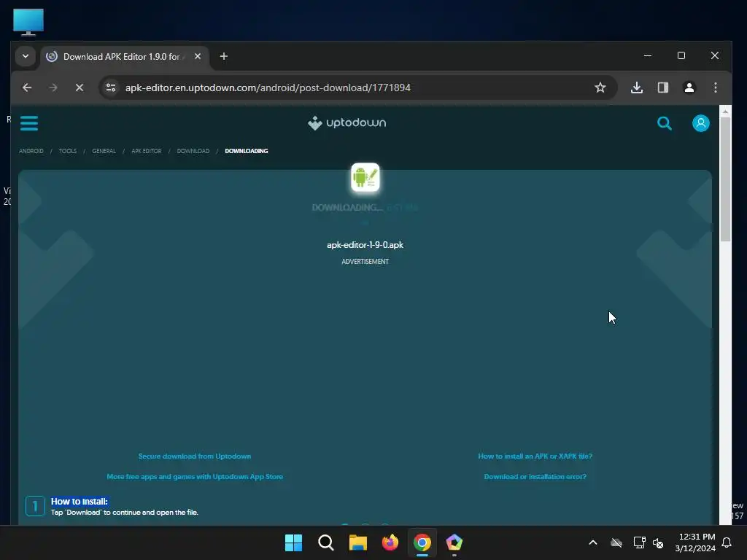Open Windows taskbar search
This screenshot has height=560, width=747.
[x=326, y=542]
